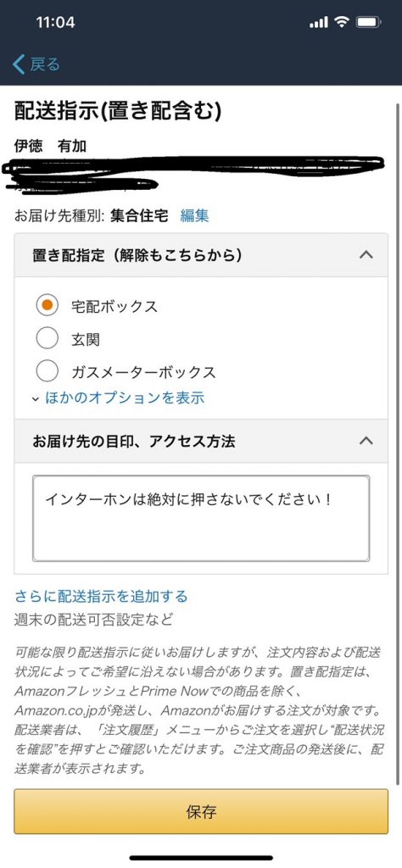Select the ガスメーターボックス radio option
The width and height of the screenshot is (402, 868).
click(47, 371)
